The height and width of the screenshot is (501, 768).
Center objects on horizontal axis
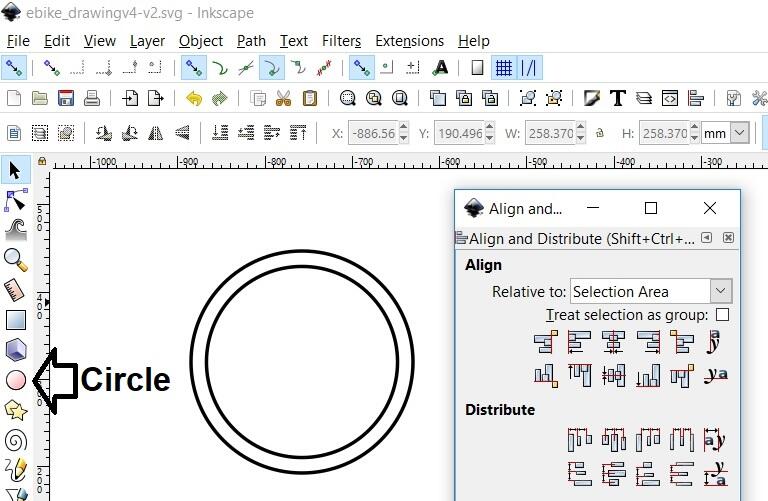(613, 376)
